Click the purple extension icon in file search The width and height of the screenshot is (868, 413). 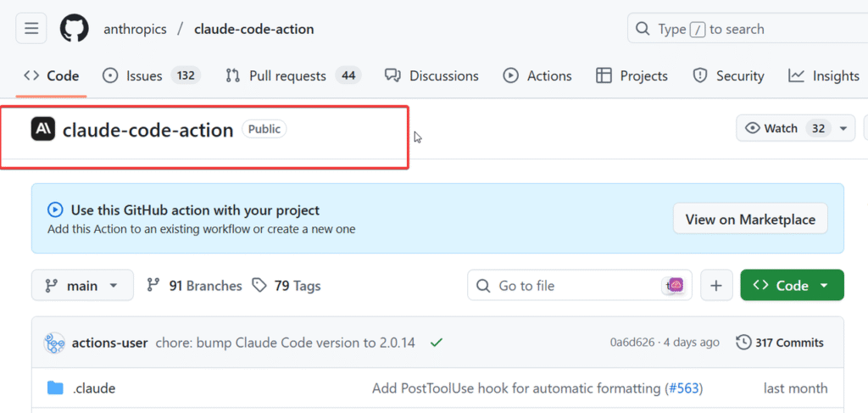tap(676, 286)
